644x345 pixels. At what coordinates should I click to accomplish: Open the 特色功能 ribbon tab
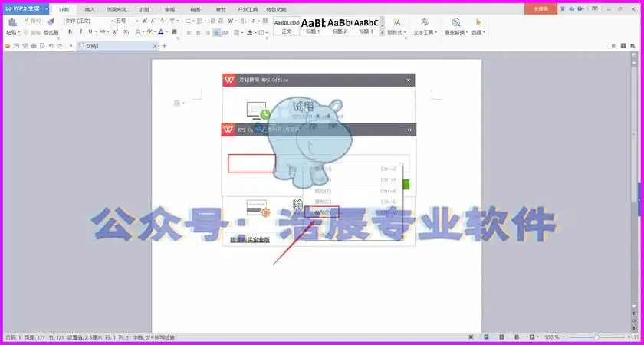click(276, 9)
